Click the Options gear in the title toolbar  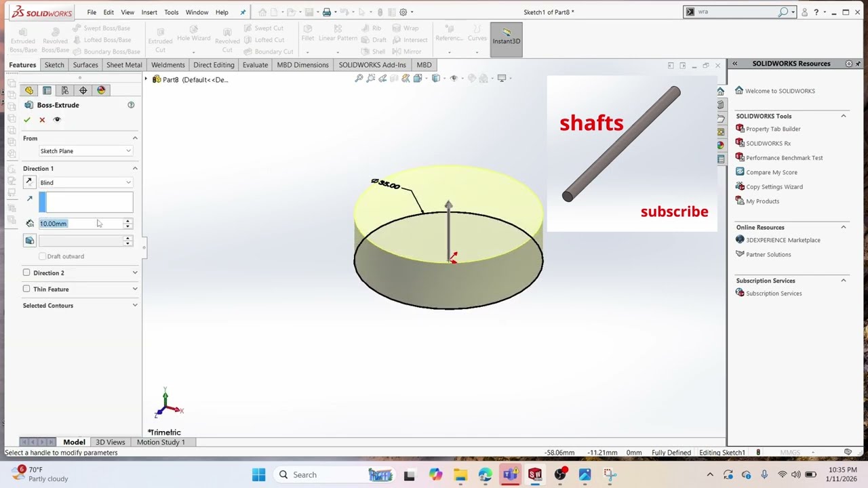(x=403, y=12)
